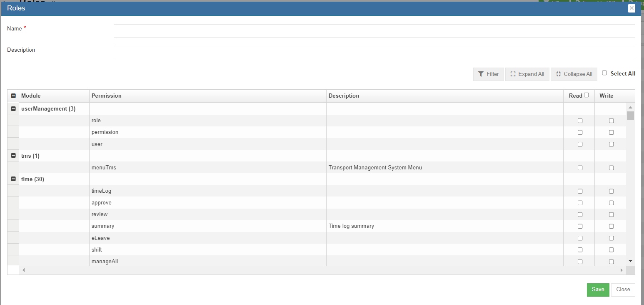Enable Read permission for role
The image size is (644, 305).
tap(580, 121)
